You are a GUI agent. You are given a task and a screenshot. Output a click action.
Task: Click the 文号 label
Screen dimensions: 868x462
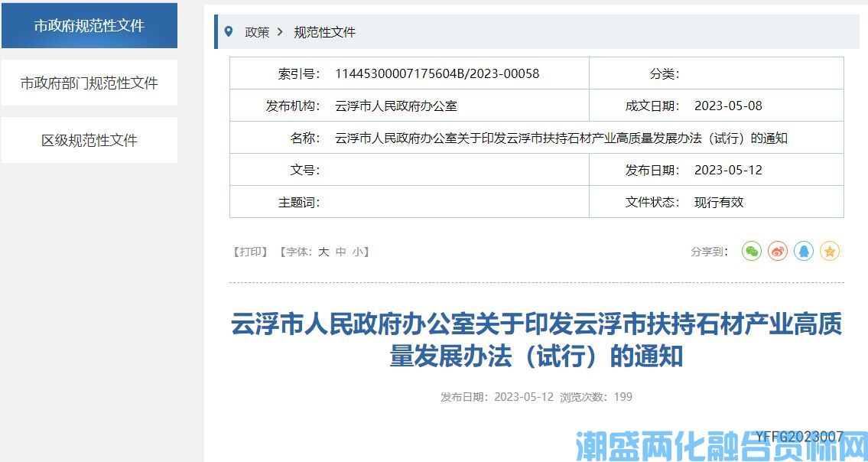point(305,170)
